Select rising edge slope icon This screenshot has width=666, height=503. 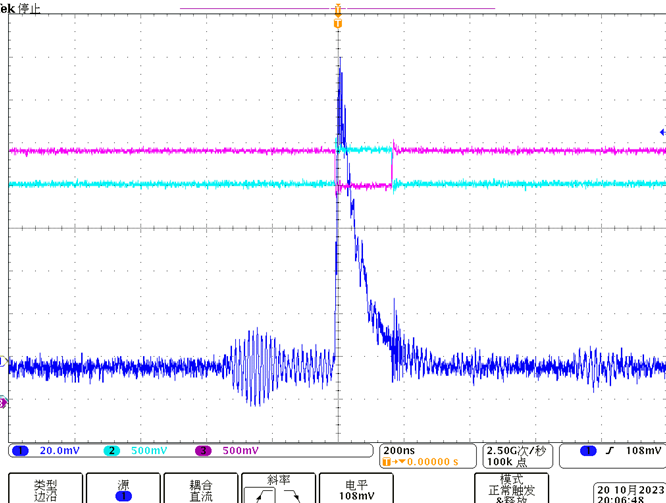click(260, 495)
